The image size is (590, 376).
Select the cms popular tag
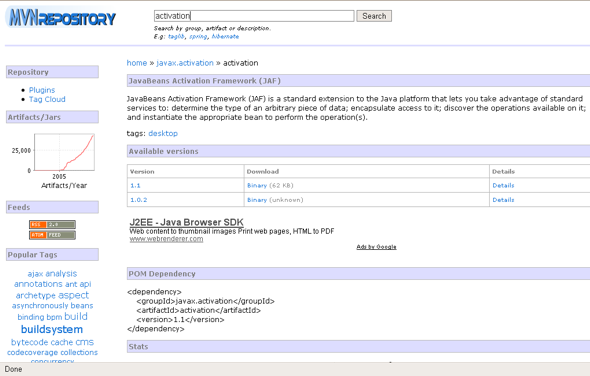84,342
